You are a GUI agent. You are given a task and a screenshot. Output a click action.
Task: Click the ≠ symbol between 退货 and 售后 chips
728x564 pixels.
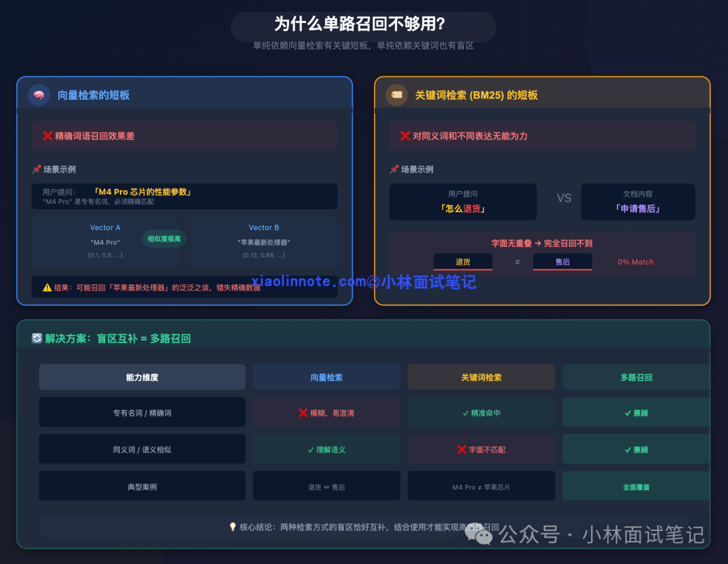(517, 262)
